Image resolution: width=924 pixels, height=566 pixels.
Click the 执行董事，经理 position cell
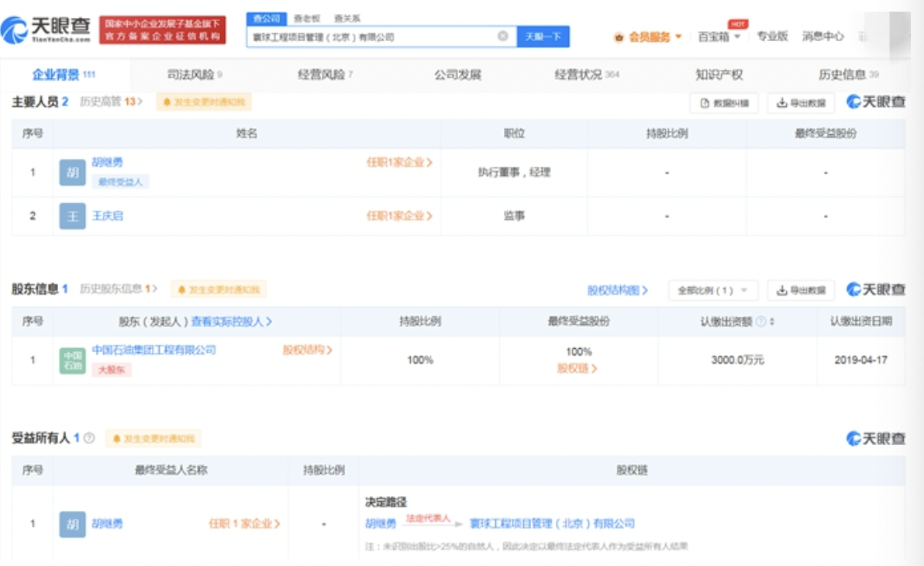tap(514, 172)
